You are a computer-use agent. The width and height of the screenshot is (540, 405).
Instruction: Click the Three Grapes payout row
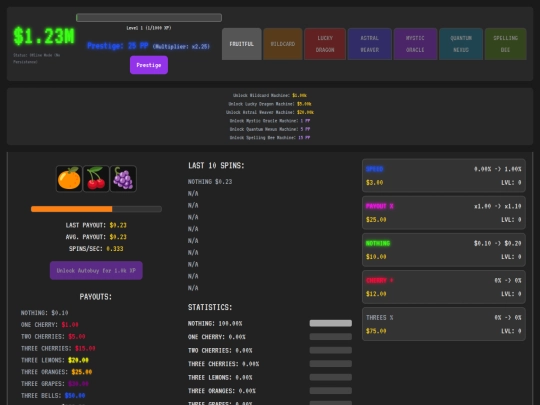(x=55, y=384)
